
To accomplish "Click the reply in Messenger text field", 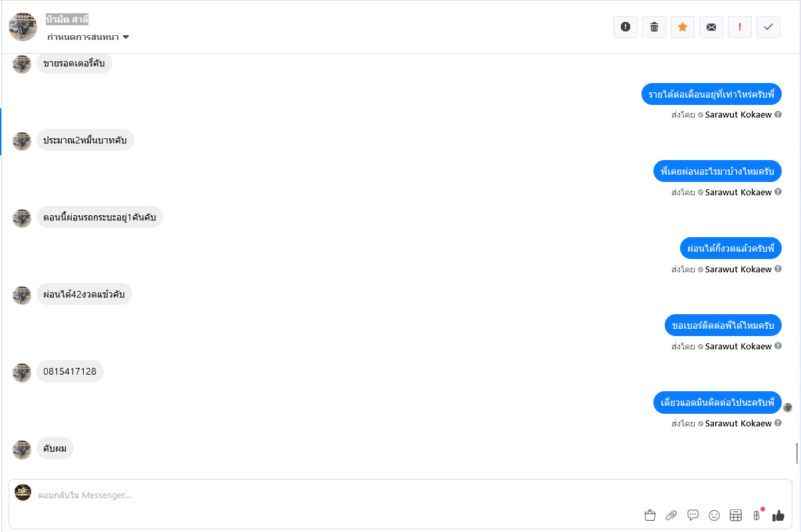I will 332,495.
